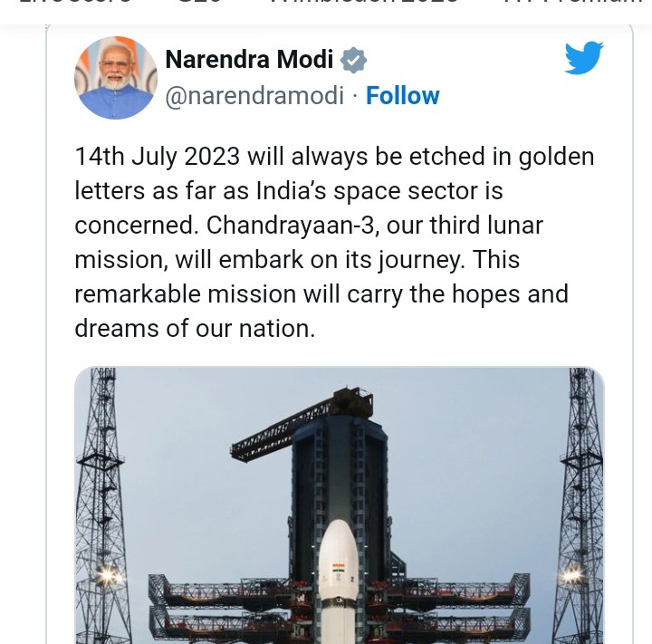Click the bright floodlight on the left tower

[107, 576]
